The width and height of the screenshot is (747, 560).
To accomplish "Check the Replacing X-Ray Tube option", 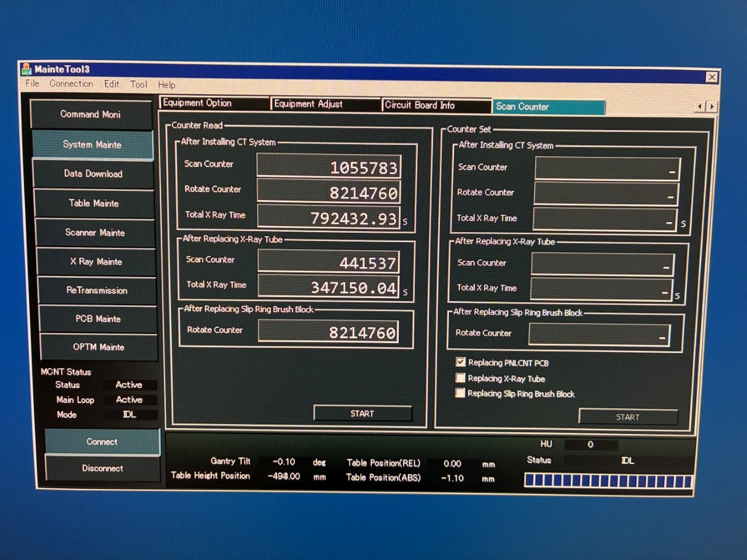I will (x=460, y=378).
